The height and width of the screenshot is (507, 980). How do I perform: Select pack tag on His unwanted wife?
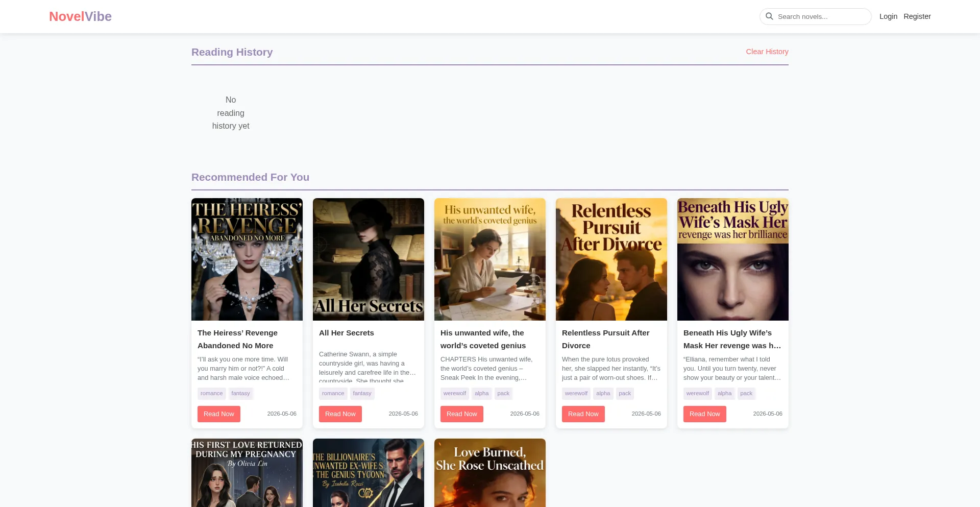[x=503, y=394]
